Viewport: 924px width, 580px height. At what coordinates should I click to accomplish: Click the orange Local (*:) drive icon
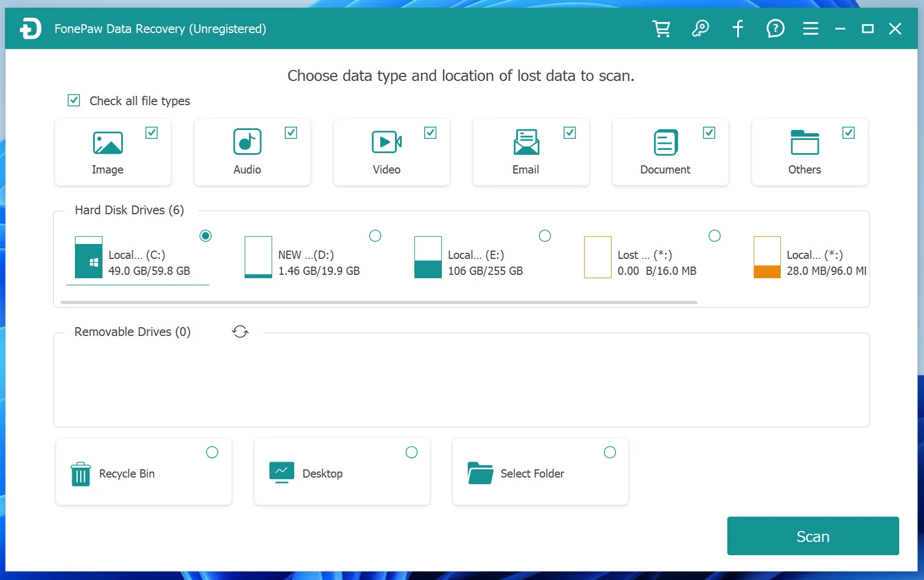pos(767,257)
